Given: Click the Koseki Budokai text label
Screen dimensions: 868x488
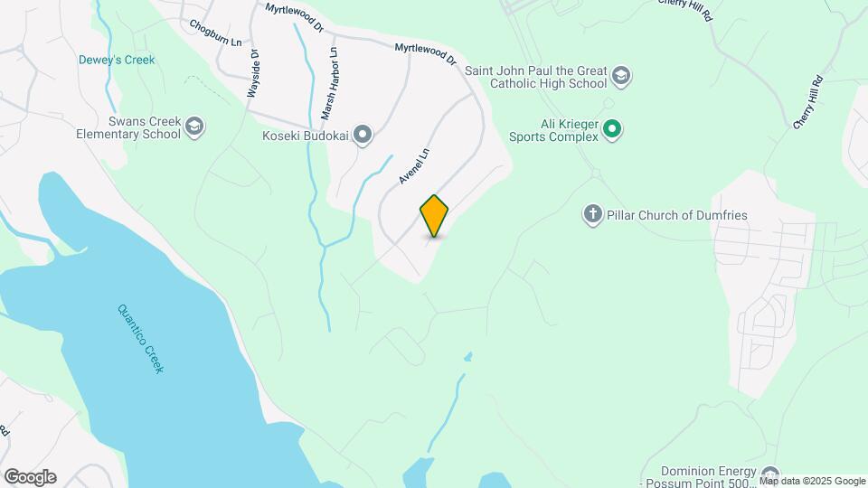Looking at the screenshot, I should 306,136.
